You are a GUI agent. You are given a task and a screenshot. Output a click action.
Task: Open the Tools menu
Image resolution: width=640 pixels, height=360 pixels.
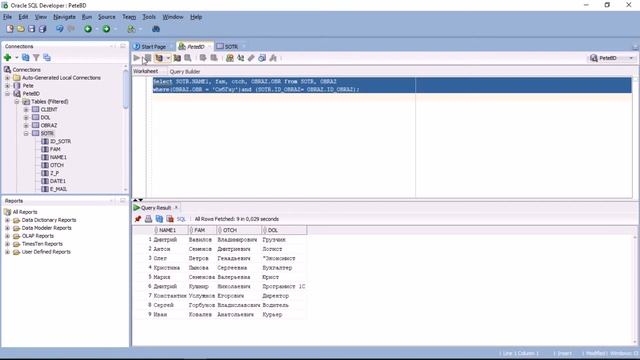pyautogui.click(x=149, y=17)
